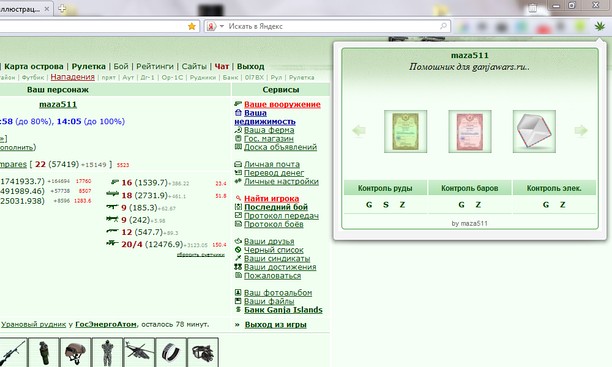Viewport: 612px width, 367px height.
Task: Click the grenade equipment icon
Action: [43, 353]
